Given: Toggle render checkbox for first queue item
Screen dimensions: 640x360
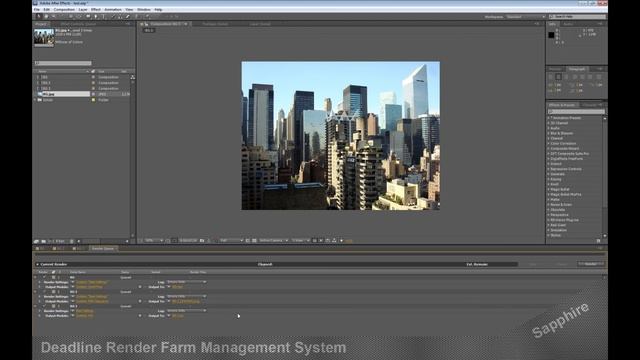Looking at the screenshot, I should (44, 278).
